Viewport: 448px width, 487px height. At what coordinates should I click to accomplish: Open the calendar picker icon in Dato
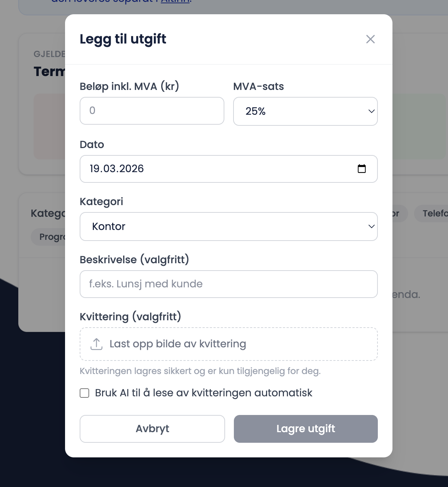(x=362, y=169)
